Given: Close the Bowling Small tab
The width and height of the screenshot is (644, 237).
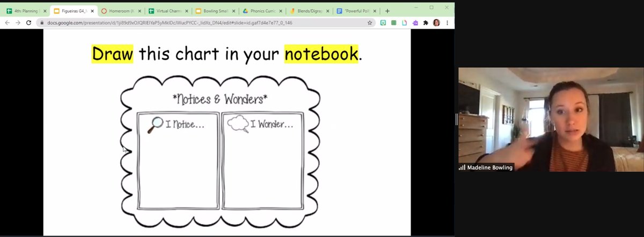Looking at the screenshot, I should (233, 11).
